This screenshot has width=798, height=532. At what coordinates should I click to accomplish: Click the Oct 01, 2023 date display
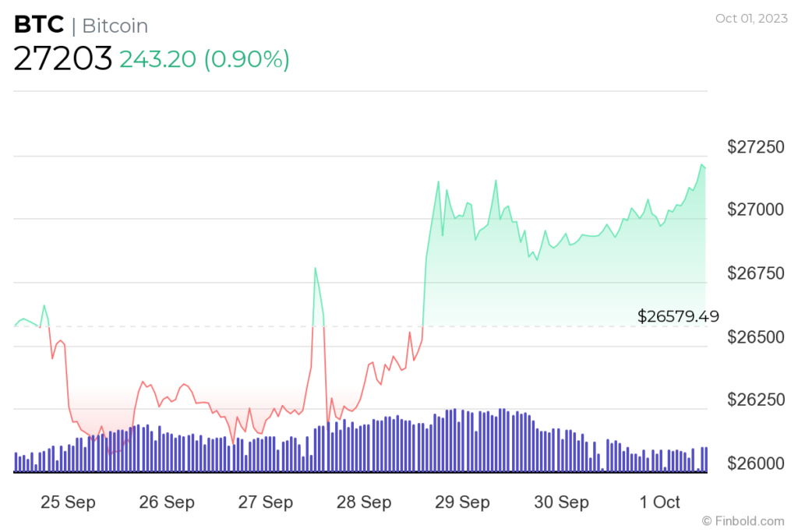(x=750, y=17)
